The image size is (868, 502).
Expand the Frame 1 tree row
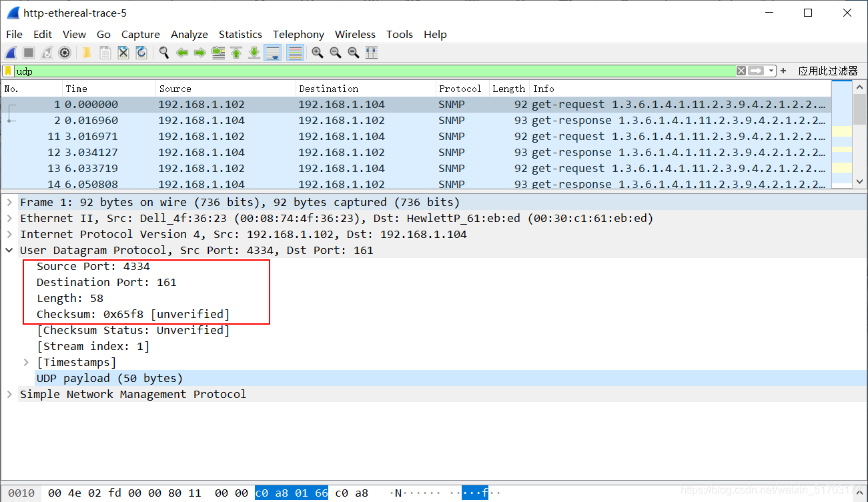pos(10,202)
